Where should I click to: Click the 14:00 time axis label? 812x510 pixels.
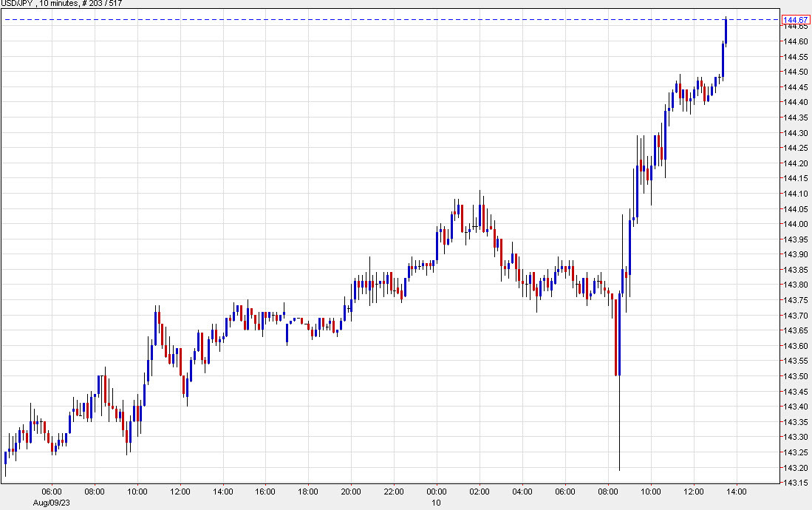734,489
